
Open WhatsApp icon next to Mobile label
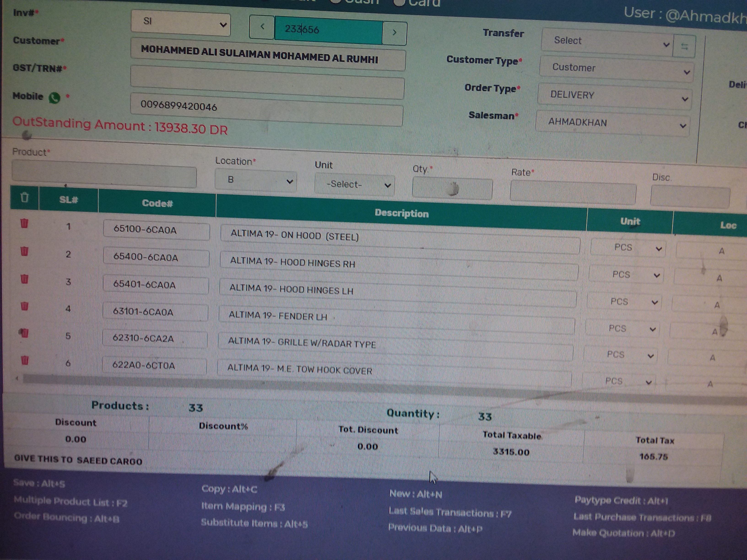(54, 98)
